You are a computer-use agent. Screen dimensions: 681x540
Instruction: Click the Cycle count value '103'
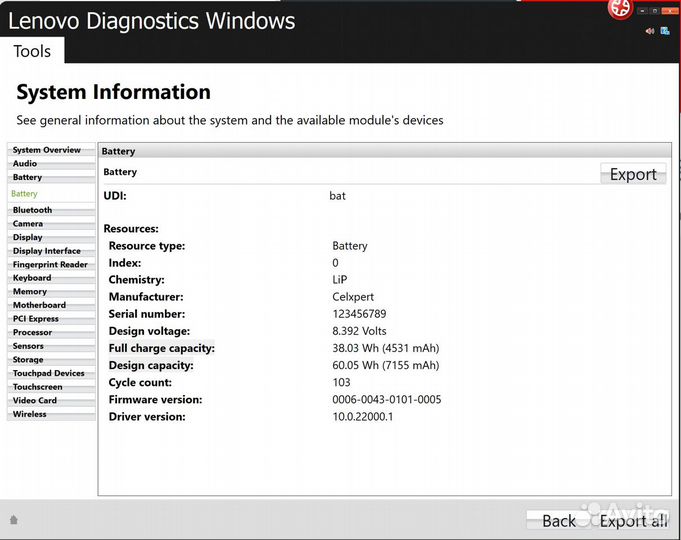[341, 382]
